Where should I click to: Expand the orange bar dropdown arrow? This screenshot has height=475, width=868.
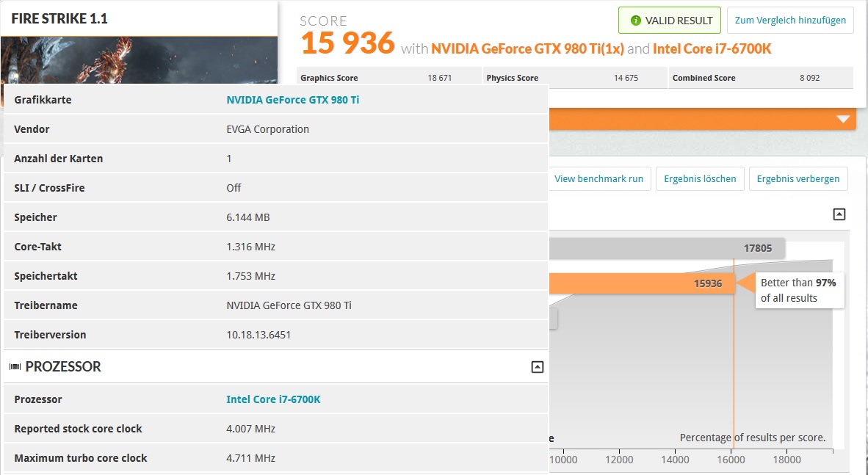click(x=842, y=120)
